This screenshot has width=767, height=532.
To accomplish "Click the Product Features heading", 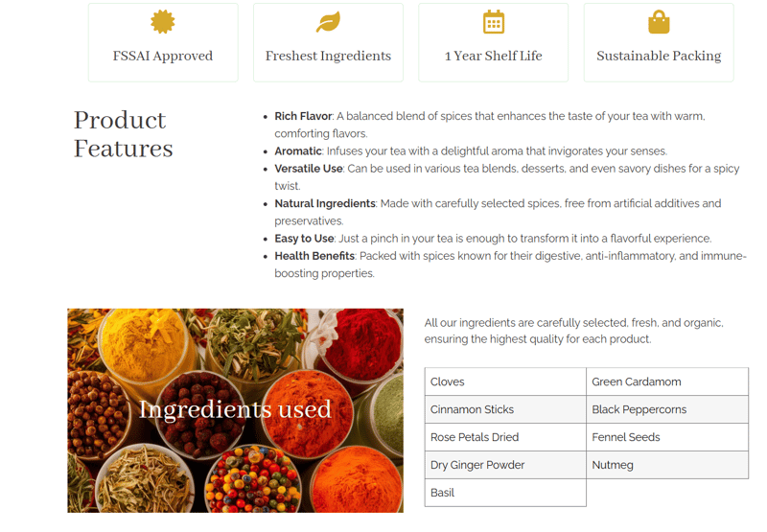I will pos(124,134).
